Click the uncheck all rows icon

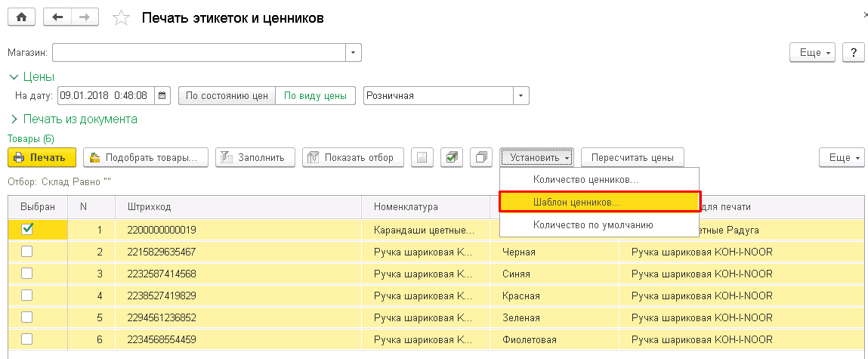480,157
